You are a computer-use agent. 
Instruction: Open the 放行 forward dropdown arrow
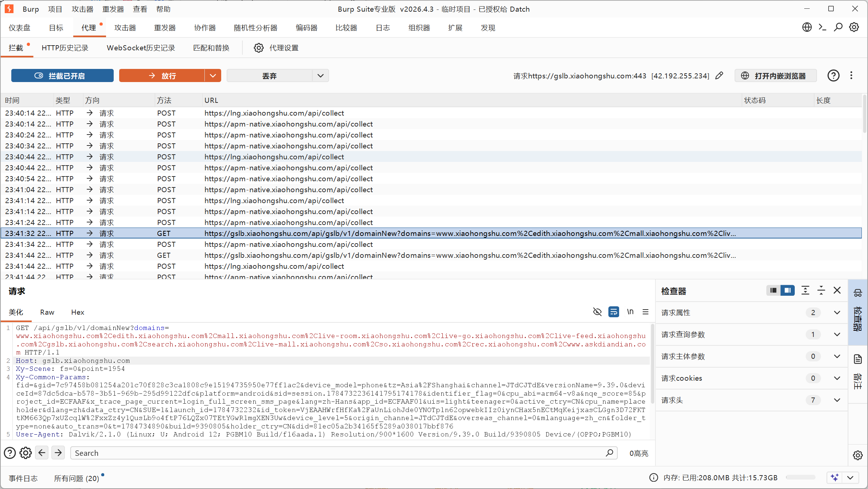(213, 75)
